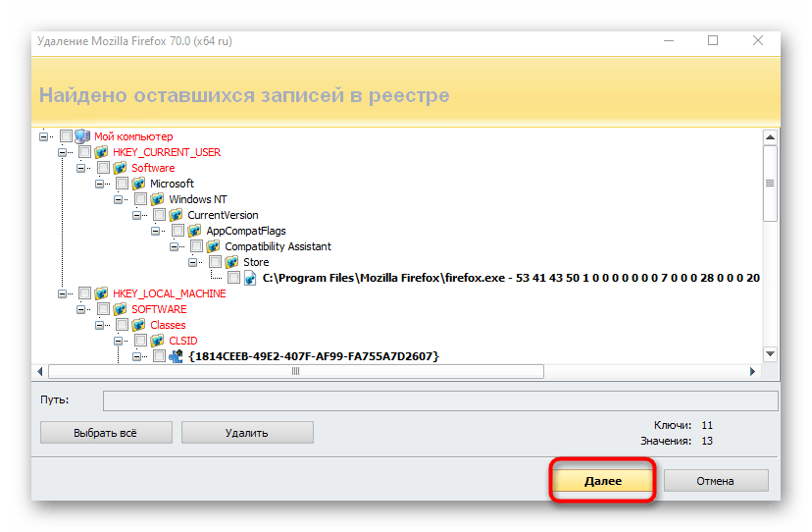Click the folder icon beside Software
The height and width of the screenshot is (532, 812).
click(x=121, y=168)
